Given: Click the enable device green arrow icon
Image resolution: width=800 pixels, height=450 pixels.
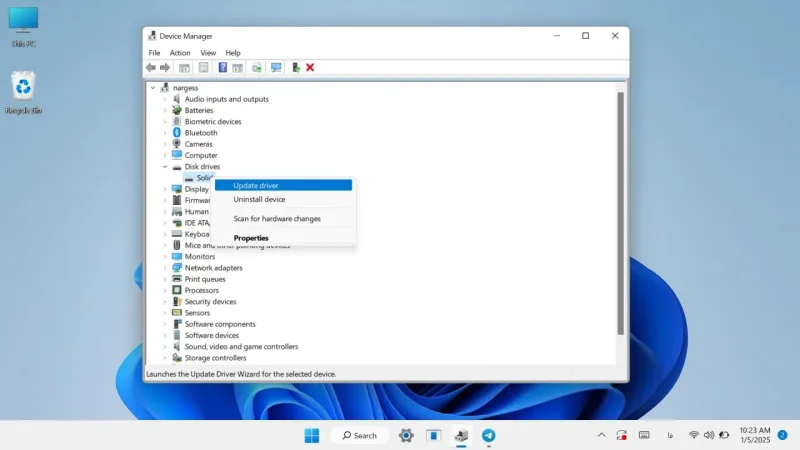Looking at the screenshot, I should 295,67.
